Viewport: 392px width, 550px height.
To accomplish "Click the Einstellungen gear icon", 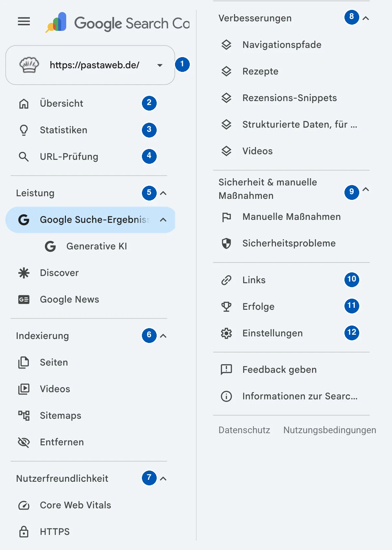I will pos(226,333).
